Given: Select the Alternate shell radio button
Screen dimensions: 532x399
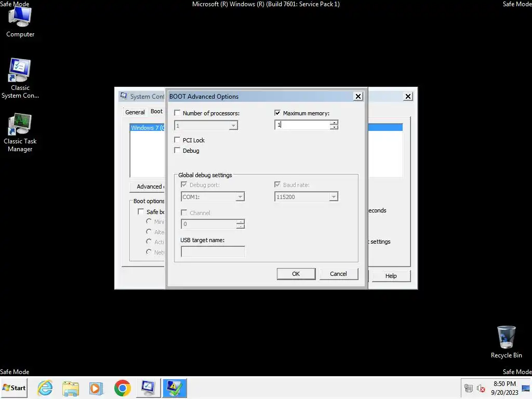Looking at the screenshot, I should [149, 231].
